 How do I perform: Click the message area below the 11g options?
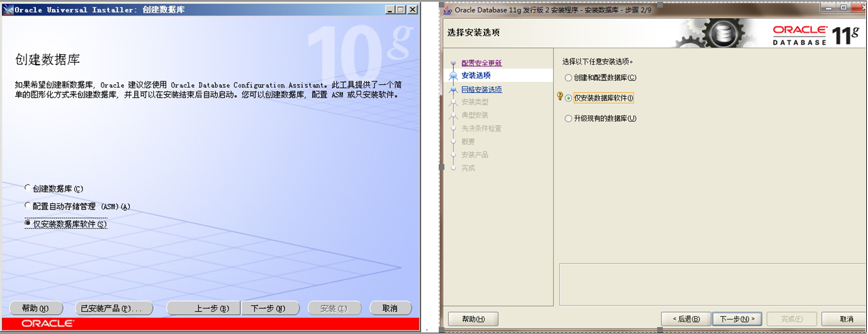click(712, 284)
